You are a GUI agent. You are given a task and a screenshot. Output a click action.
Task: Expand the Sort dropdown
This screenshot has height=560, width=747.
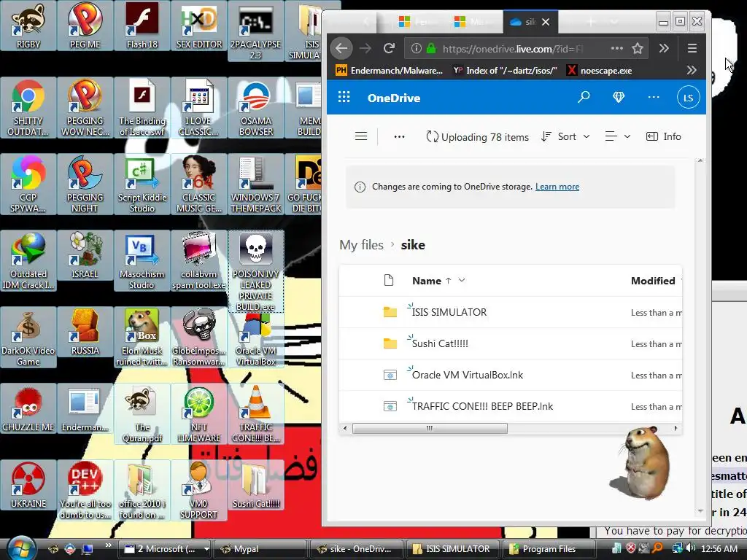tap(565, 136)
